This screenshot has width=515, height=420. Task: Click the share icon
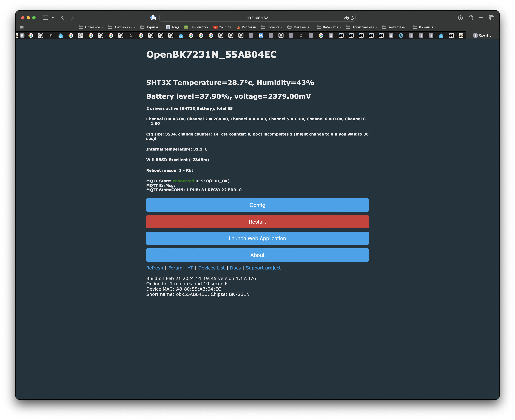(x=471, y=18)
